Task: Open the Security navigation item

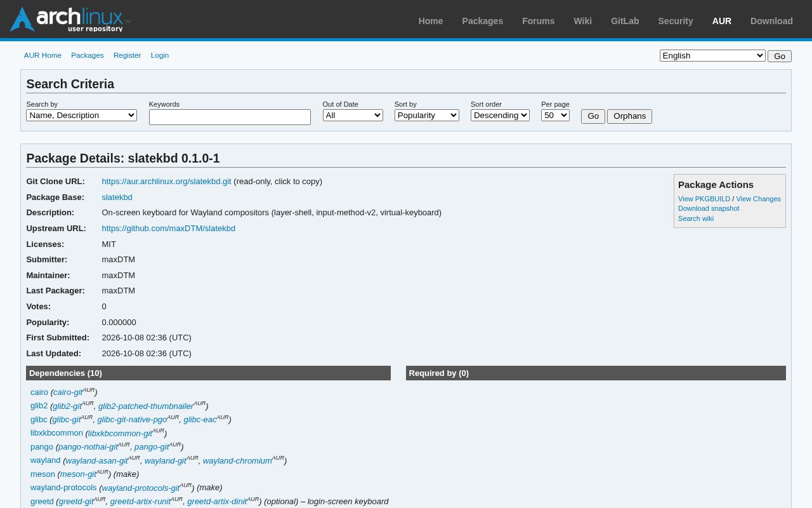Action: click(676, 21)
